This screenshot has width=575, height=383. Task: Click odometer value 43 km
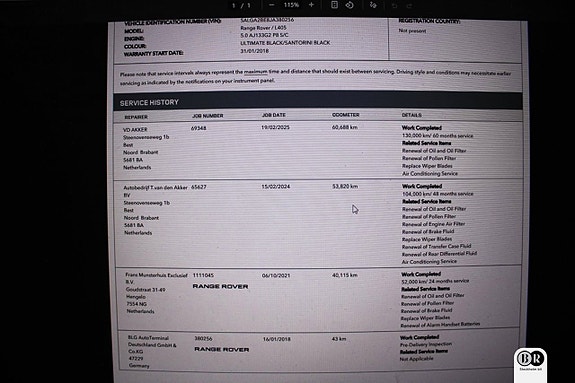click(339, 339)
